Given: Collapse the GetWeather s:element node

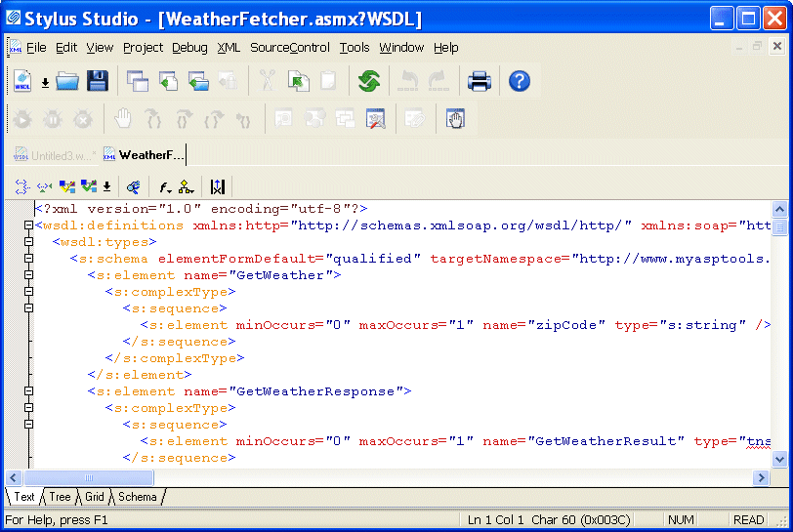Looking at the screenshot, I should pyautogui.click(x=29, y=275).
